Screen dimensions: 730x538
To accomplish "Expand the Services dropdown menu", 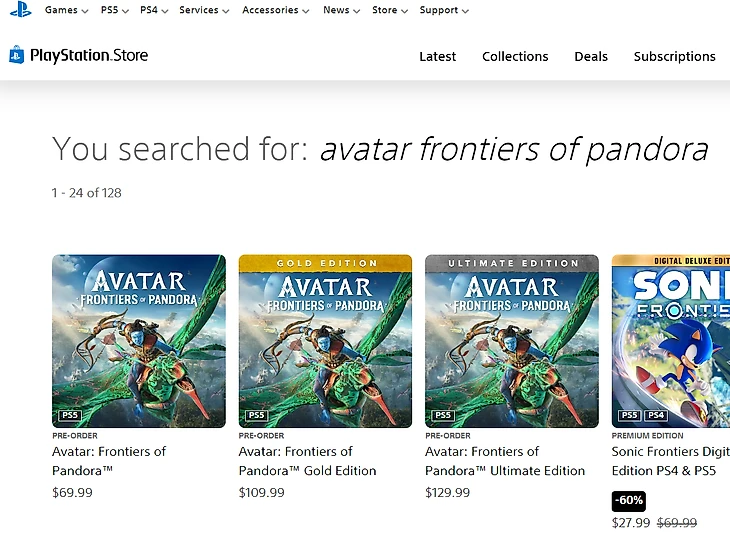I will click(204, 10).
